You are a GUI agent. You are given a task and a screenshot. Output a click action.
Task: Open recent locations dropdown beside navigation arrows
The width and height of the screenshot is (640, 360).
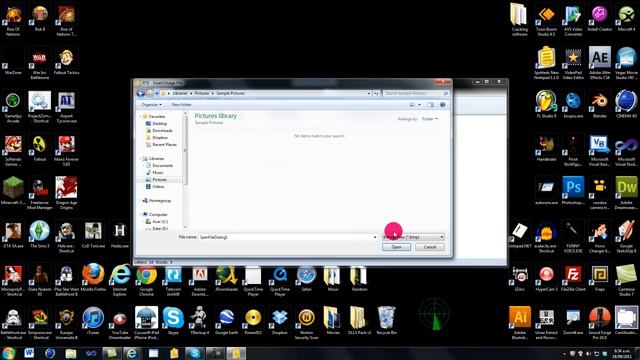157,93
